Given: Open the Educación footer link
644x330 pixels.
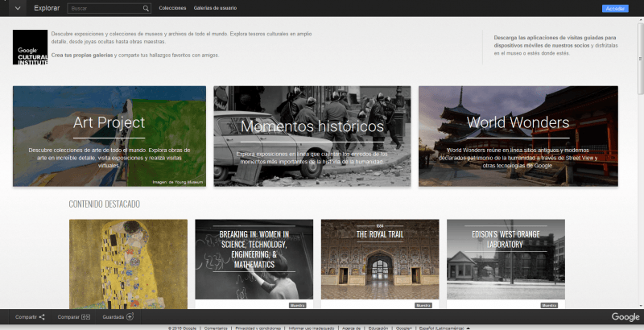Looking at the screenshot, I should click(378, 328).
